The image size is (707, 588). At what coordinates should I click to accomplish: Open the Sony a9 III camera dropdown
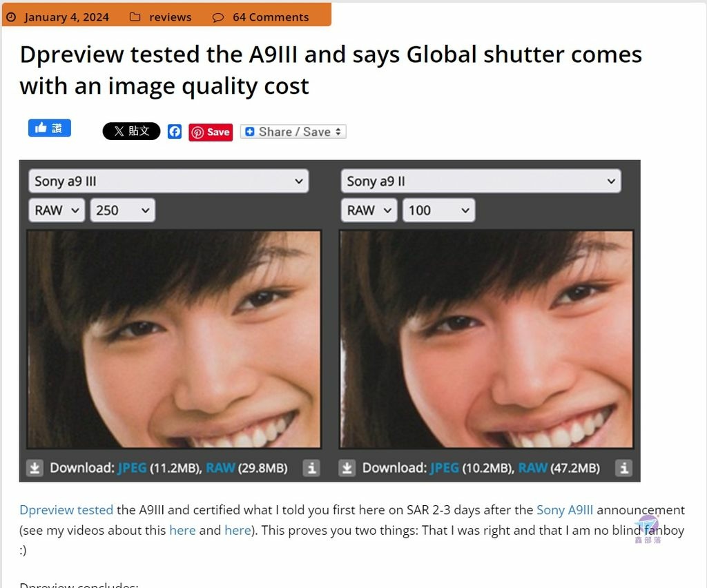168,181
